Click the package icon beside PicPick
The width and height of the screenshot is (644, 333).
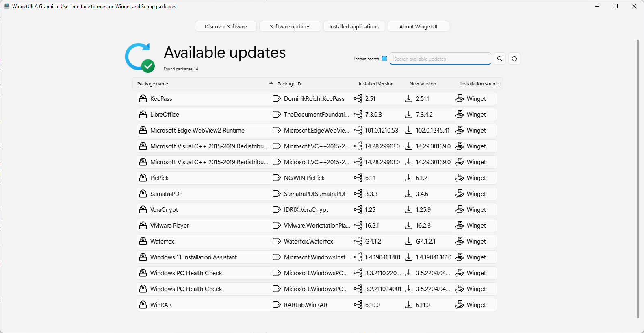143,178
